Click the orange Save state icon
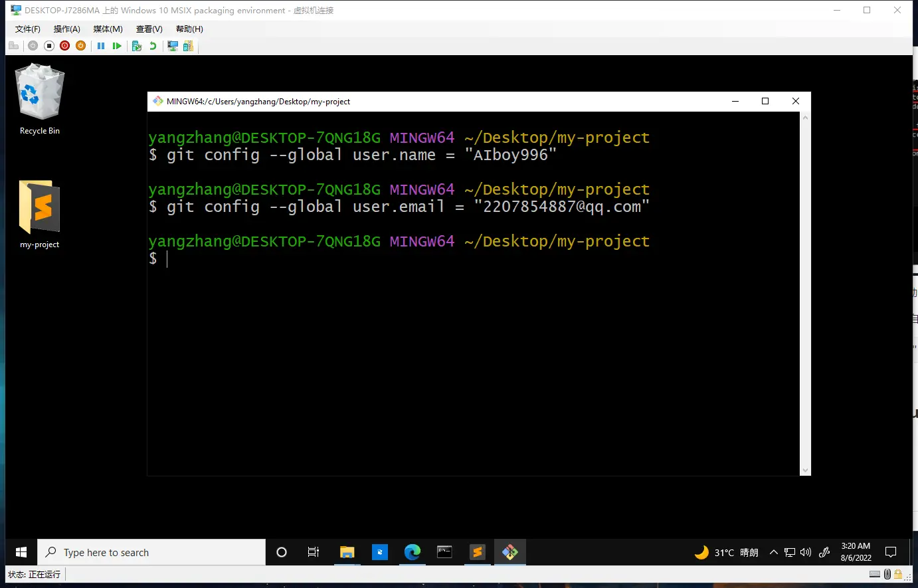The image size is (918, 588). 80,46
